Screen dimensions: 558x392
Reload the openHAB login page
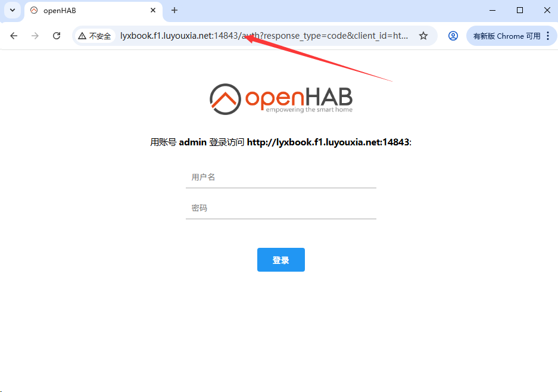(57, 36)
